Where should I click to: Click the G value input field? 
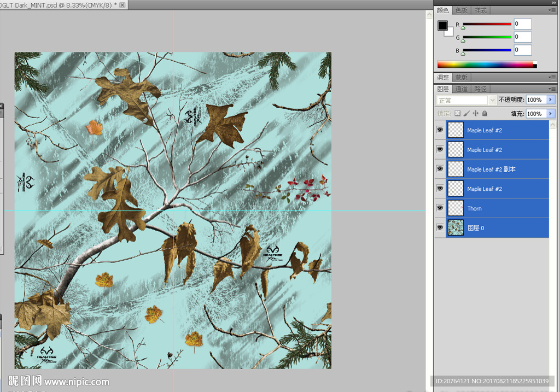[x=522, y=37]
